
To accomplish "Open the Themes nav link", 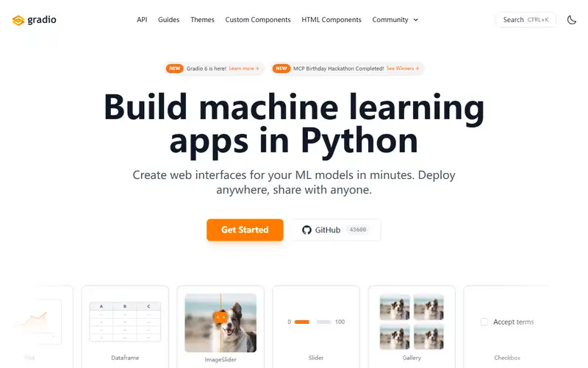I will pyautogui.click(x=202, y=20).
